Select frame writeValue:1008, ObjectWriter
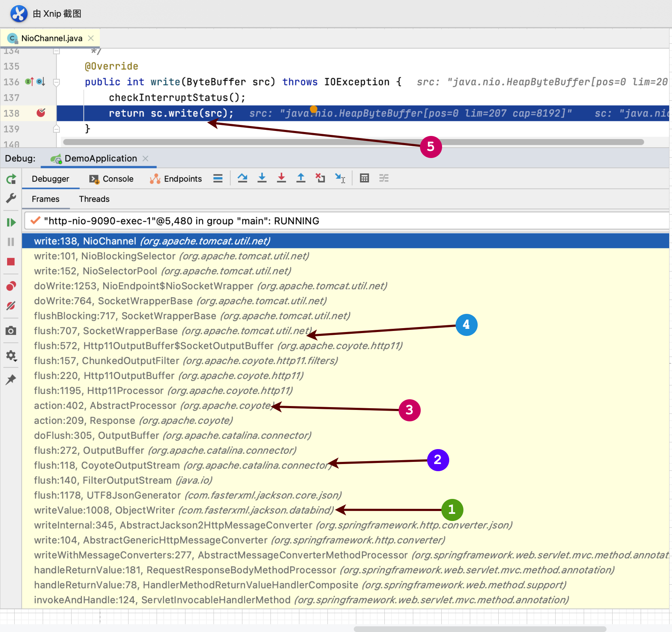The height and width of the screenshot is (632, 672). [x=345, y=510]
